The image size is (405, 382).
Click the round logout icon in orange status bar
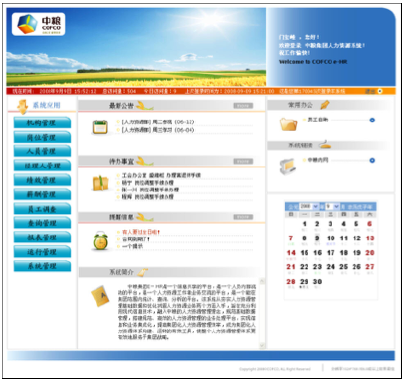[x=380, y=91]
